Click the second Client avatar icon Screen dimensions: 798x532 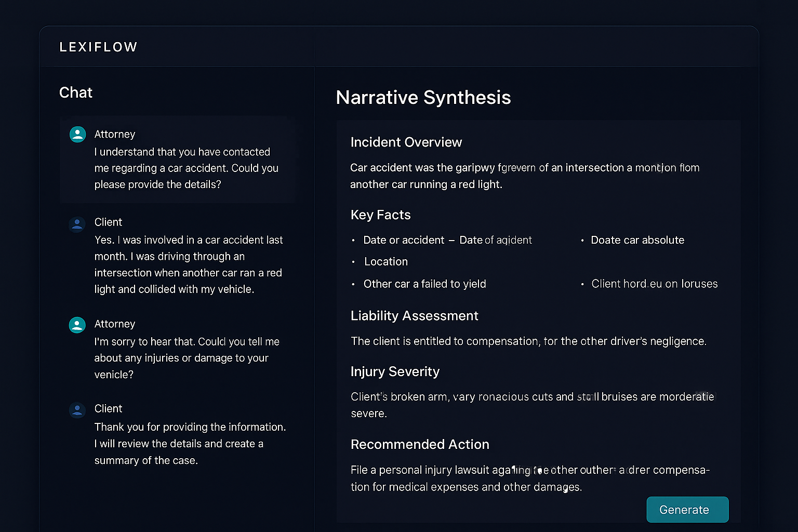(77, 410)
